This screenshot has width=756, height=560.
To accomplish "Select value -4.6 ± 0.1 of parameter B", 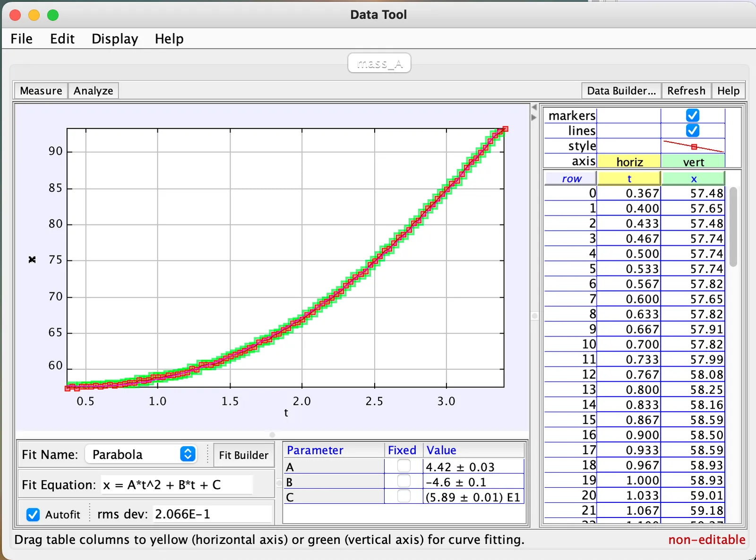I will tap(474, 482).
